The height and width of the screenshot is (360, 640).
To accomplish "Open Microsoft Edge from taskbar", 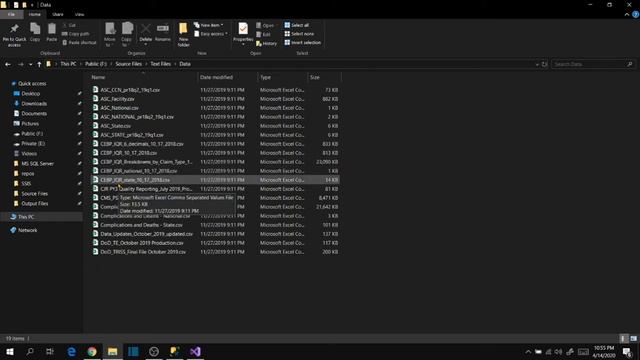I will tap(71, 351).
